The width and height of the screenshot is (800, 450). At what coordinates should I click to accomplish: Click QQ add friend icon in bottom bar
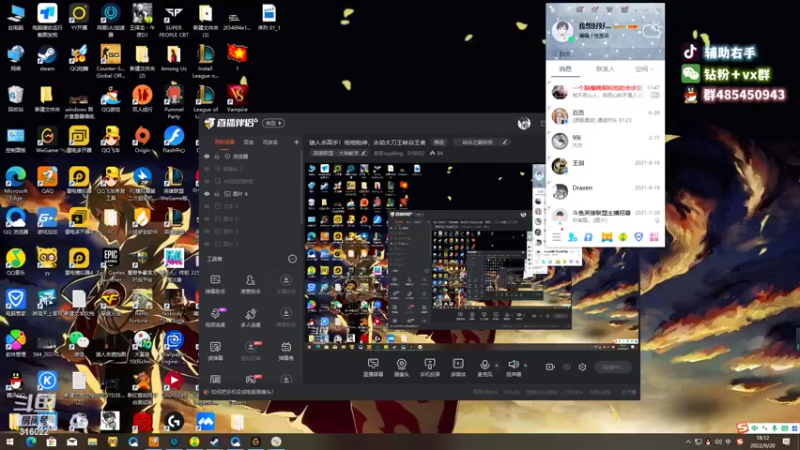click(x=572, y=237)
